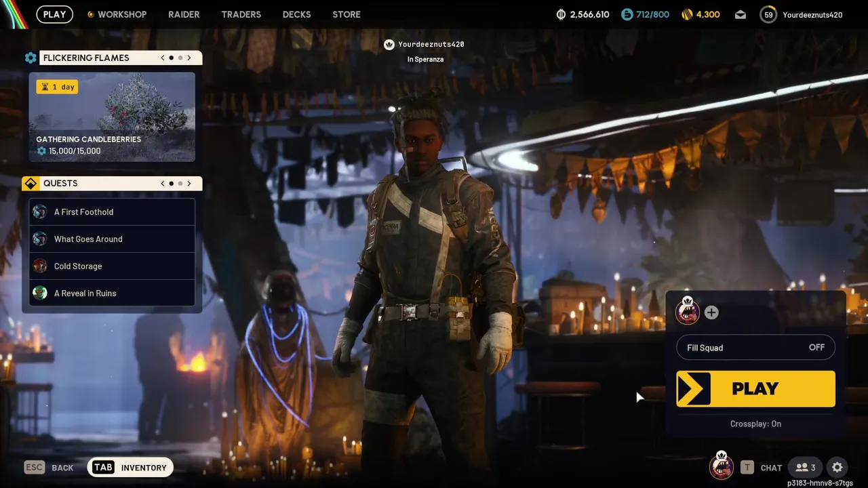The height and width of the screenshot is (488, 868).
Task: Go to previous Flickering Flames page arrow
Action: pos(163,58)
